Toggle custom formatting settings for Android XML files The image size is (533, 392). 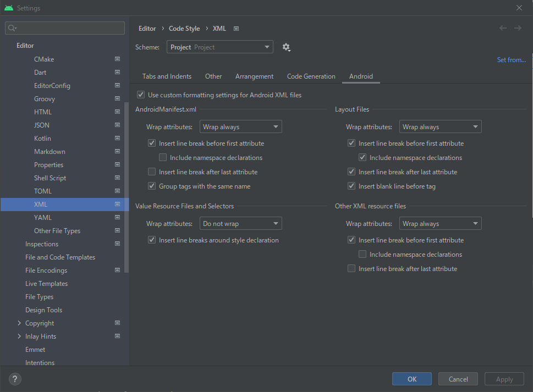[x=141, y=94]
